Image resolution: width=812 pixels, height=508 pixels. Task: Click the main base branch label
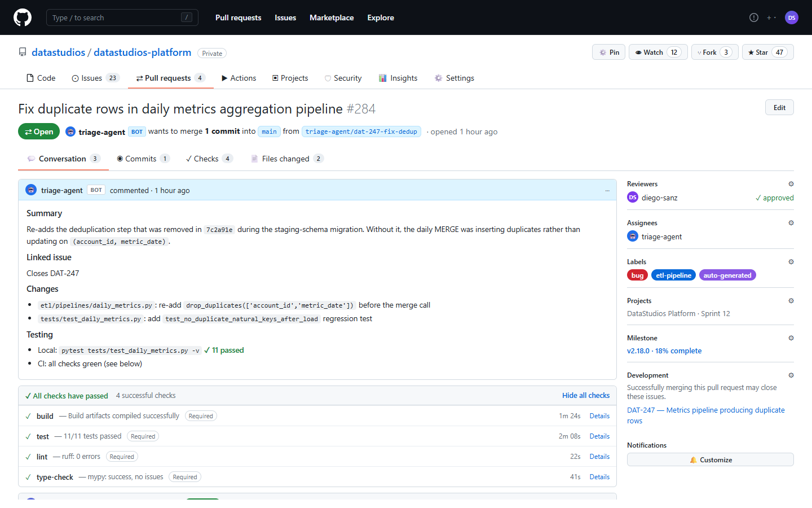coord(269,132)
